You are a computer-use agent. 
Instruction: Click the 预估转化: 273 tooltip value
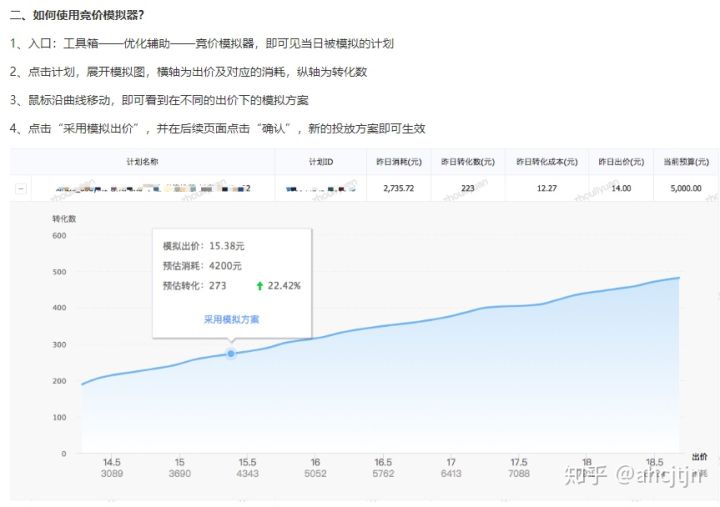(x=194, y=286)
